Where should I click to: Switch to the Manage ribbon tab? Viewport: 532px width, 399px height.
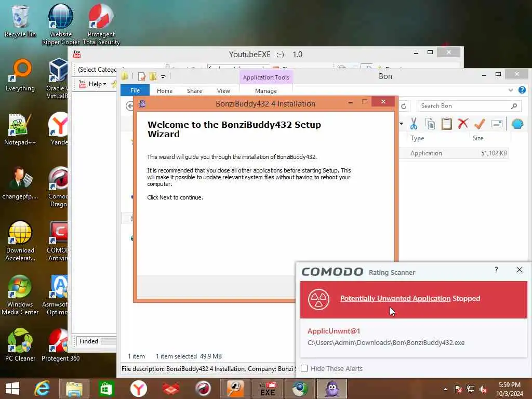(x=266, y=91)
